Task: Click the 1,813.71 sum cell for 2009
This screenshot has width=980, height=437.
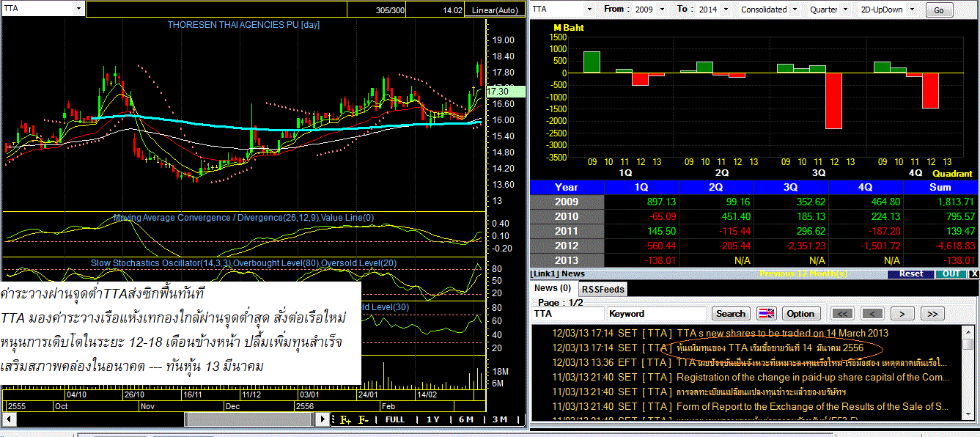Action: point(940,202)
